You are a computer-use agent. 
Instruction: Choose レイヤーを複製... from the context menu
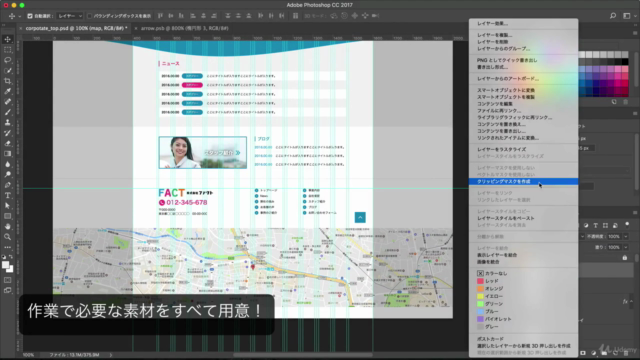click(x=523, y=35)
